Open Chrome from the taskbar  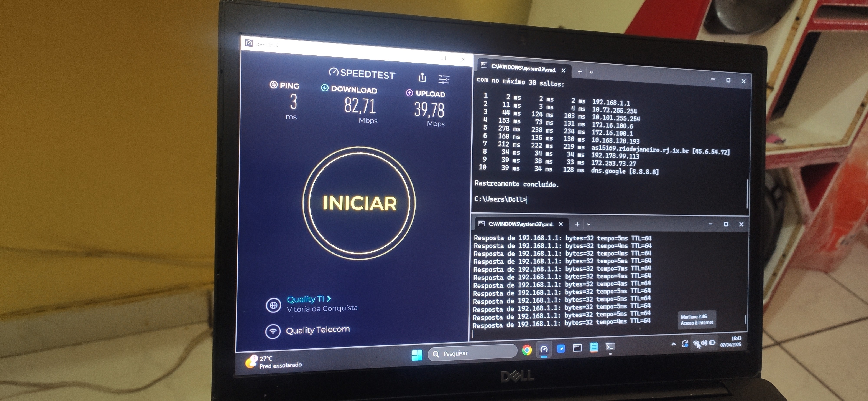pyautogui.click(x=527, y=350)
